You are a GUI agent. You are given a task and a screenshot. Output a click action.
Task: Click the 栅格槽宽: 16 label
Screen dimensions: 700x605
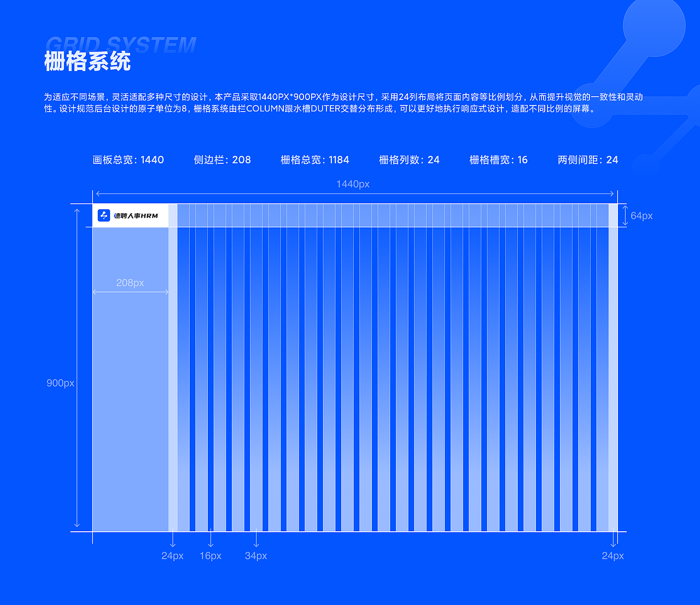(x=498, y=160)
